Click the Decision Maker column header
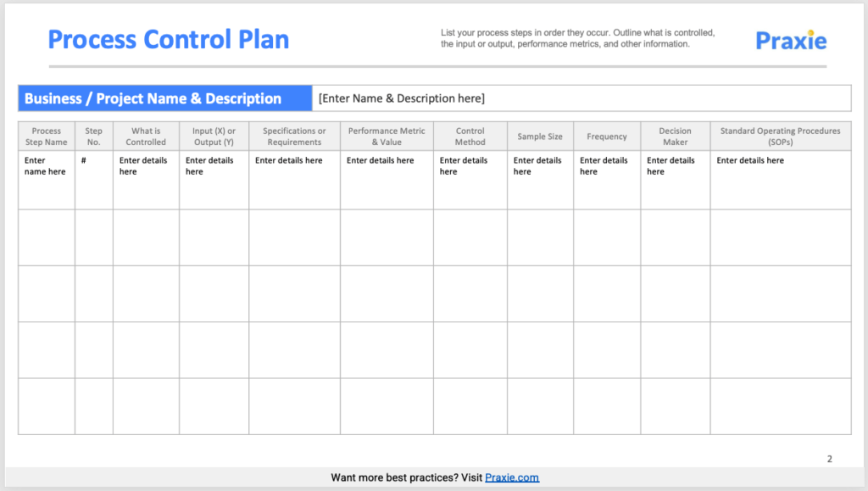The height and width of the screenshot is (491, 868). [x=675, y=137]
